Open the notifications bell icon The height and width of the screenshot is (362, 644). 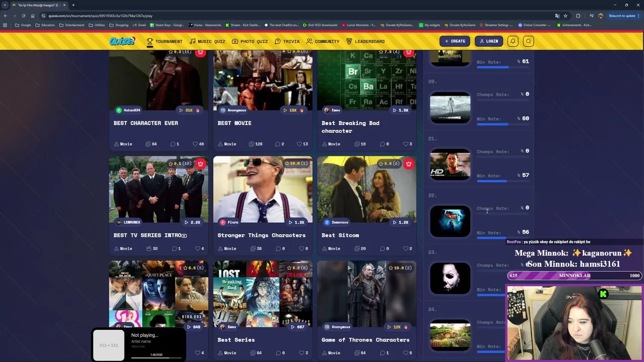(x=513, y=41)
